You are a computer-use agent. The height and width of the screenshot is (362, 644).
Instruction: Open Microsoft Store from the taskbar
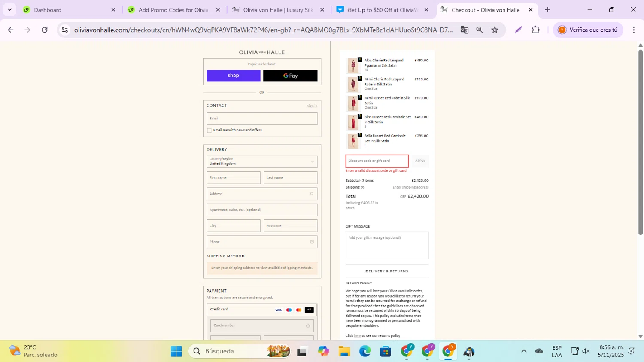386,351
